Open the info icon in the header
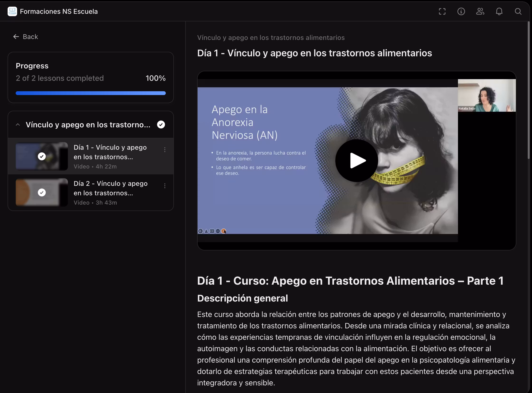Image resolution: width=532 pixels, height=393 pixels. tap(461, 11)
